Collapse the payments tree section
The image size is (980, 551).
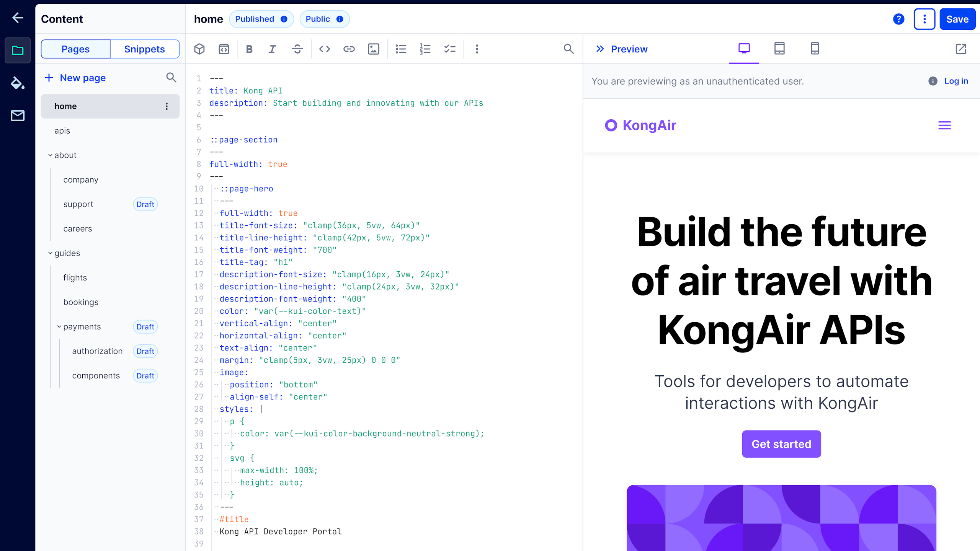coord(59,327)
